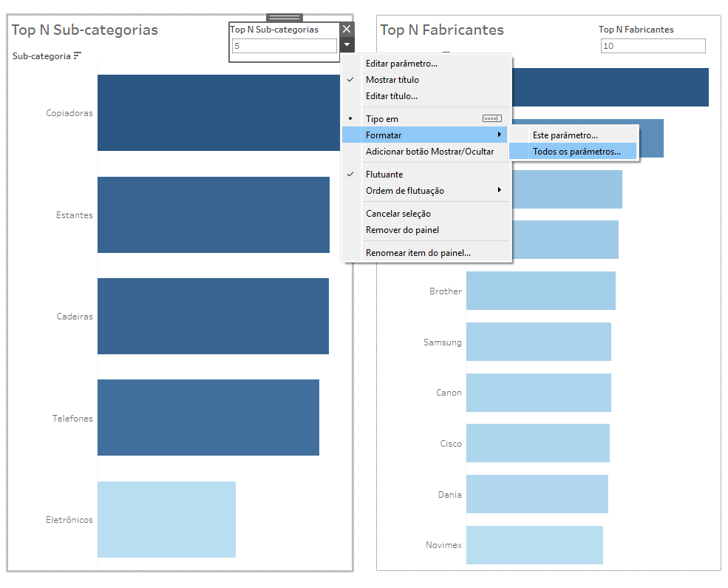Screen dimensions: 728x588
Task: Click the Top N Sub-categorias value field
Action: (284, 46)
